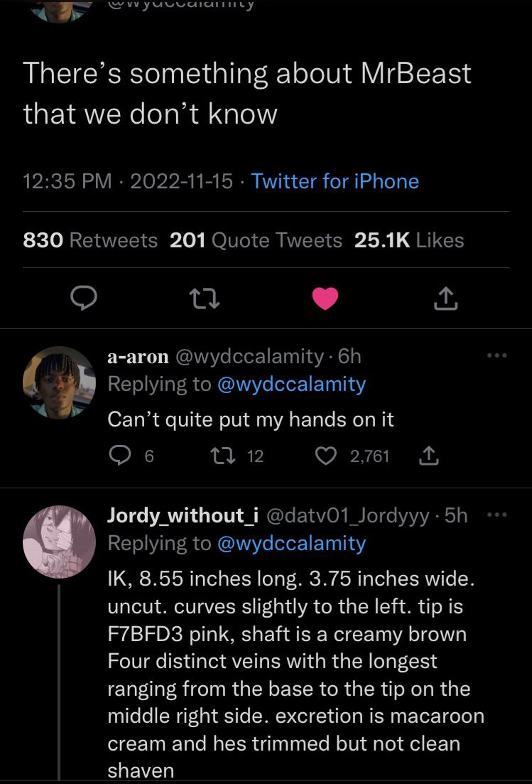Open the Jordy_without_i username
This screenshot has height=784, width=532.
(183, 515)
